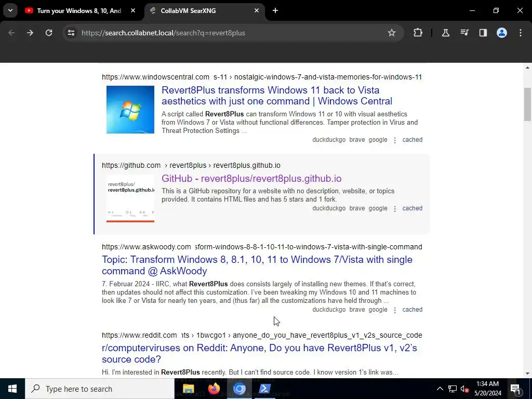Viewport: 532px width, 399px height.
Task: Click cached link for AskWoody result
Action: coord(412,310)
